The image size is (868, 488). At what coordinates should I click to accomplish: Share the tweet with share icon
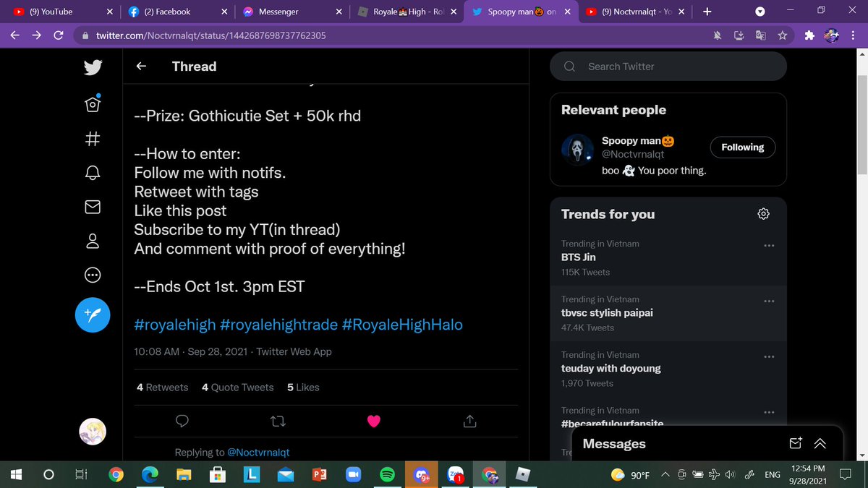tap(469, 421)
